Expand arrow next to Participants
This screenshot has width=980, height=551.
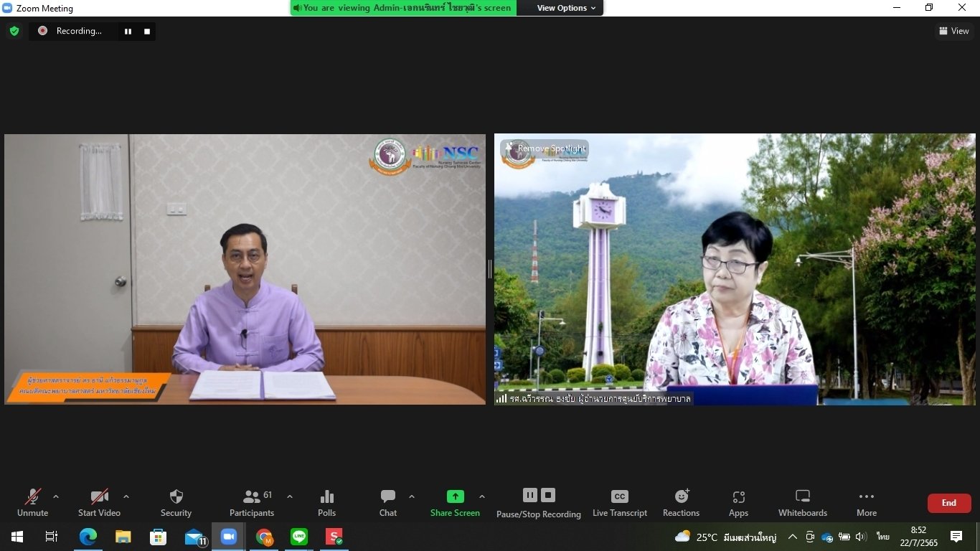point(290,496)
